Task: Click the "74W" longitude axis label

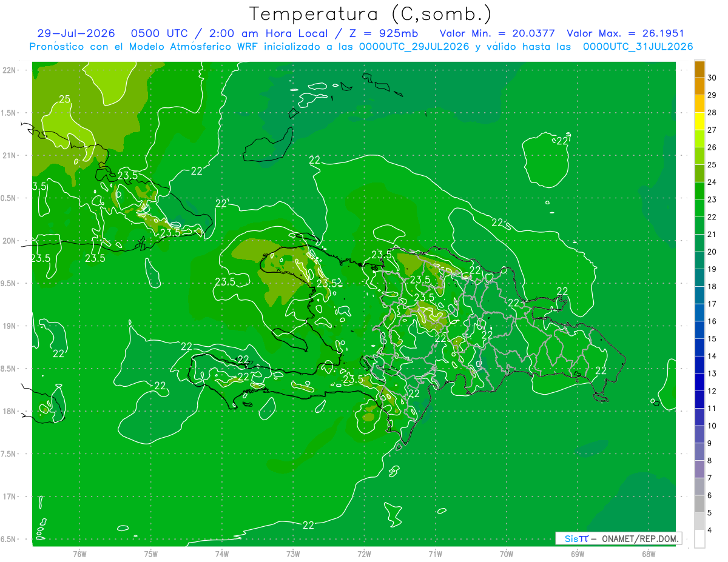Action: coord(221,554)
